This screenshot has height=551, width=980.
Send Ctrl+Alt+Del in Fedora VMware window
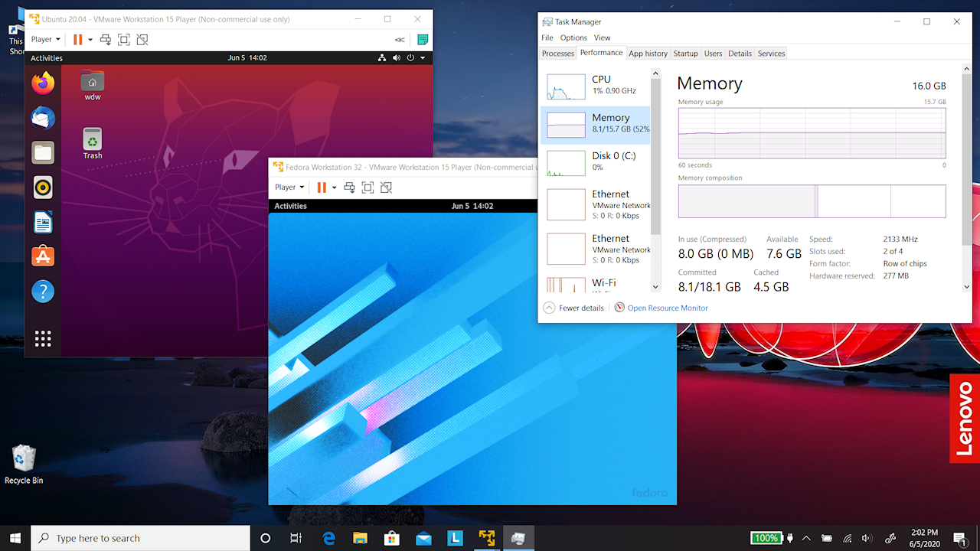coord(349,187)
